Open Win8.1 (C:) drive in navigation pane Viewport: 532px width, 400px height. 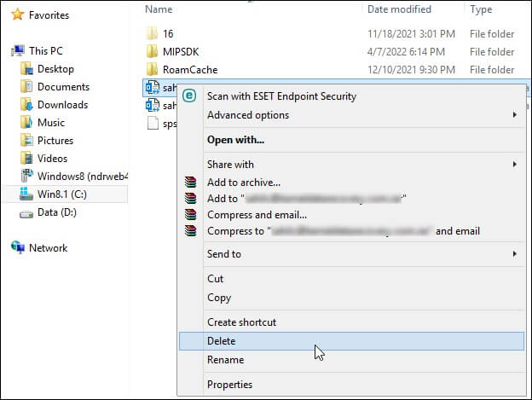[62, 194]
